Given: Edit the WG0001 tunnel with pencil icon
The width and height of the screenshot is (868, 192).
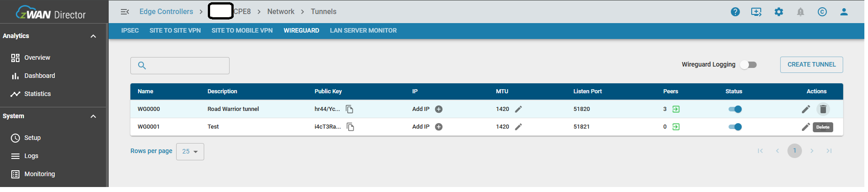Looking at the screenshot, I should tap(806, 127).
